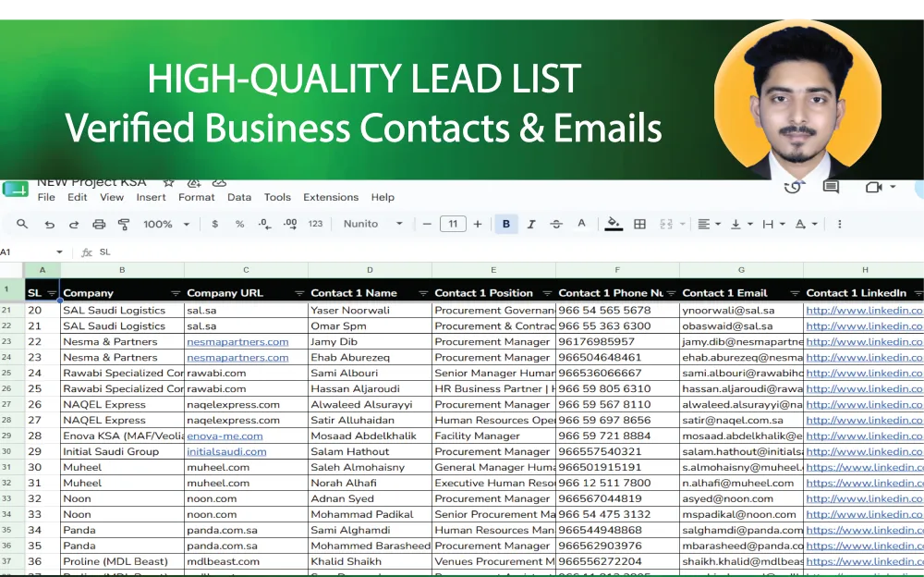Image resolution: width=924 pixels, height=577 pixels.
Task: Toggle bold formatting
Action: point(506,224)
